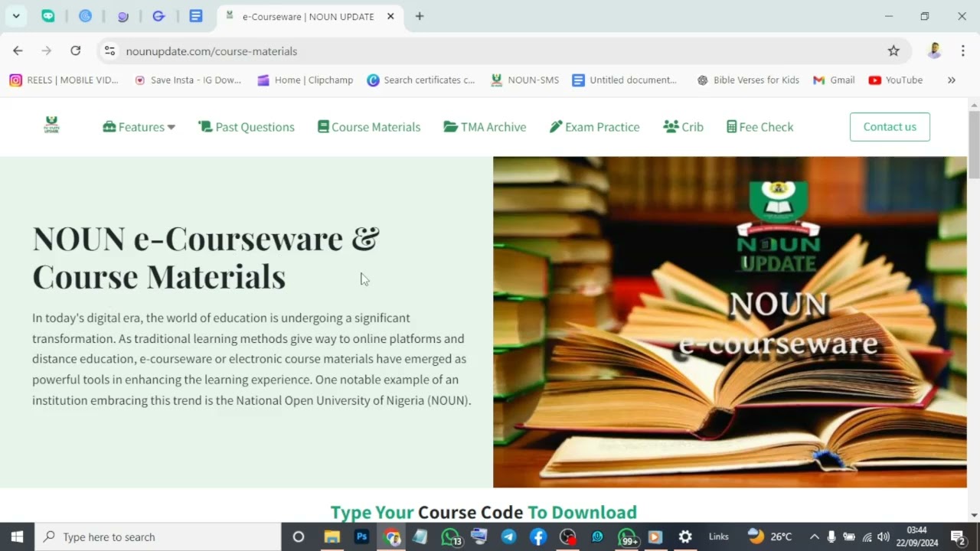Click the taskbar search box
The height and width of the screenshot is (551, 980).
(x=158, y=537)
